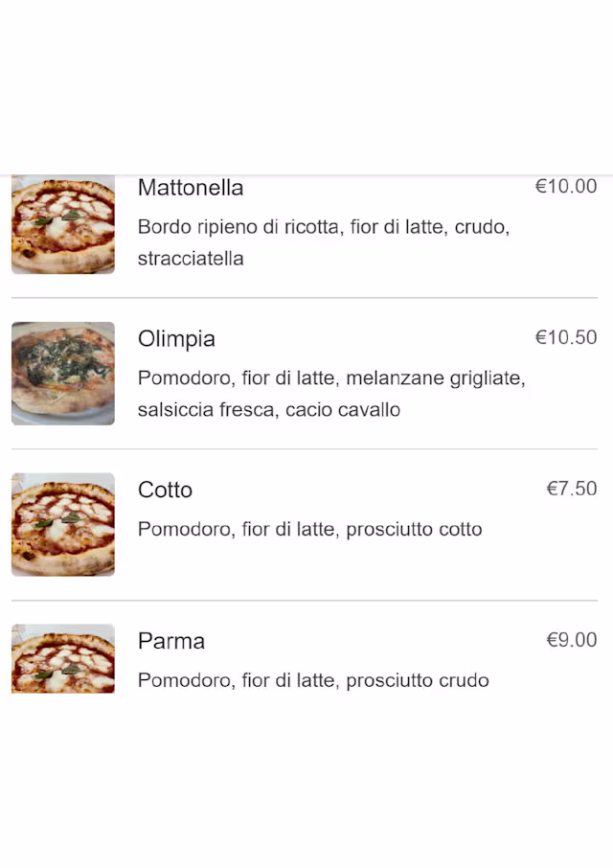Click the divider line above Parma
613x868 pixels.
[x=305, y=601]
